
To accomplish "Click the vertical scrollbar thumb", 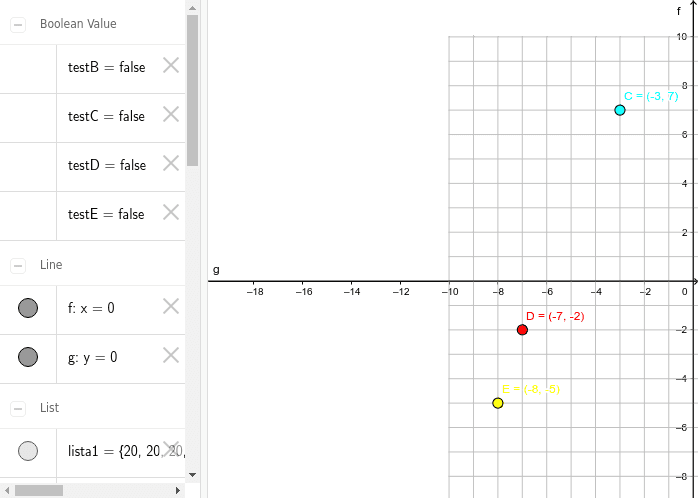I will pos(192,91).
